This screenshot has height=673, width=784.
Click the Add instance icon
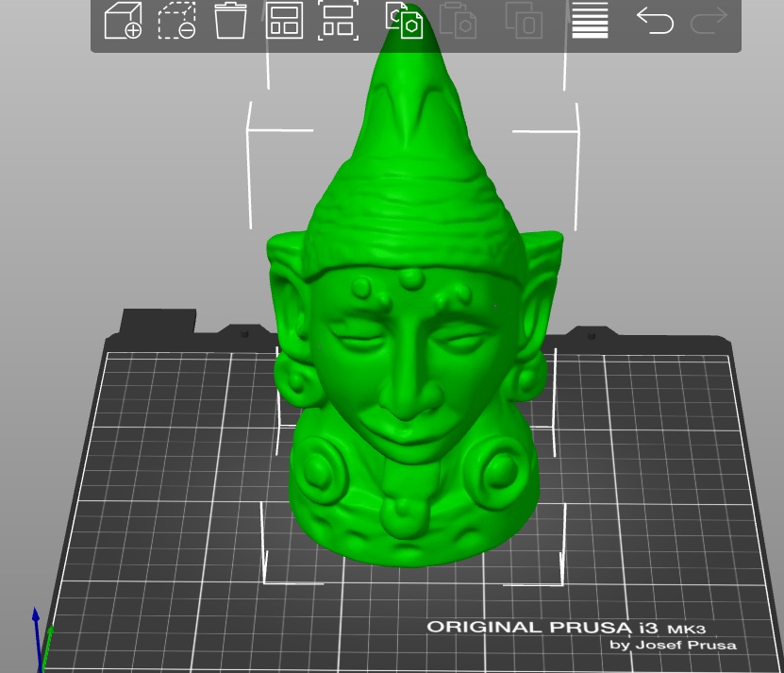click(524, 21)
